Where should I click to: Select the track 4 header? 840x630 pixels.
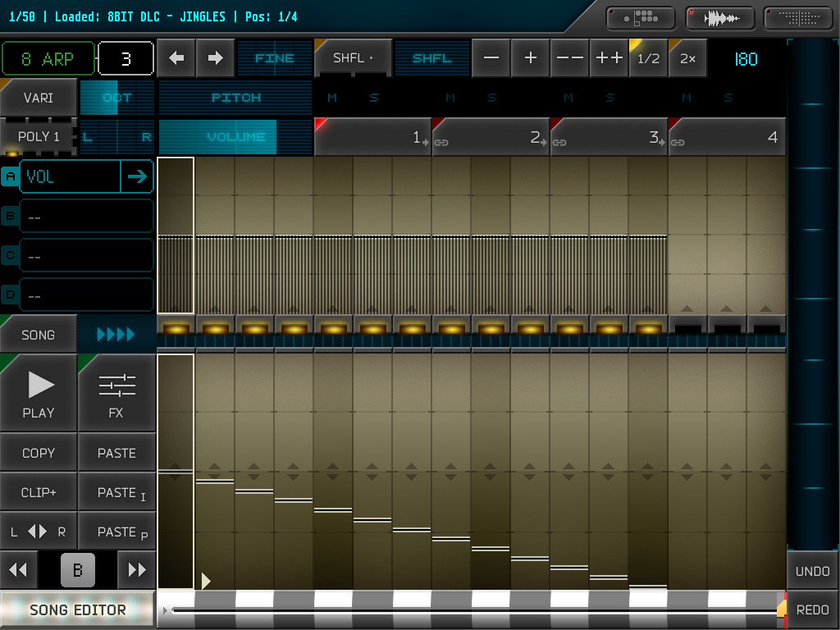(728, 137)
